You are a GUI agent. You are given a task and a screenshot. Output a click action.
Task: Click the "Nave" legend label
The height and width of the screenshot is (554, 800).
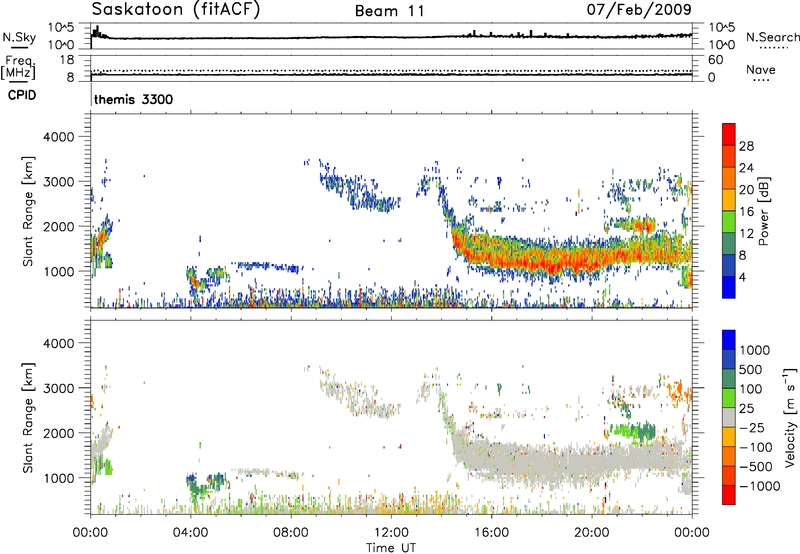pyautogui.click(x=761, y=69)
